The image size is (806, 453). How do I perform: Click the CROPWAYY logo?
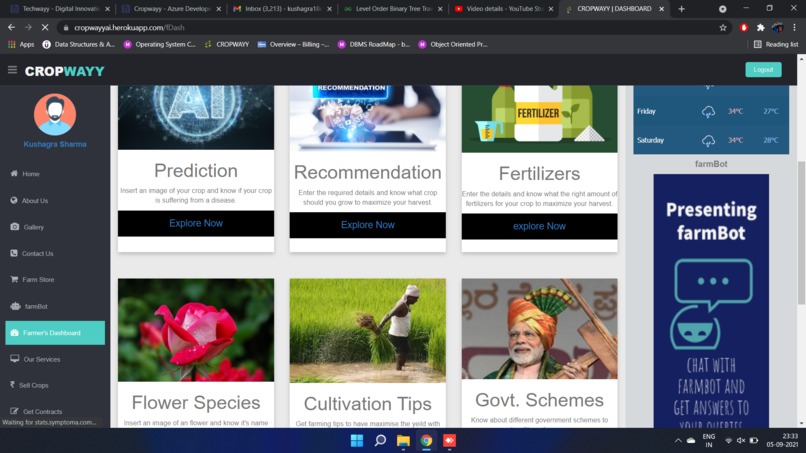click(x=64, y=71)
